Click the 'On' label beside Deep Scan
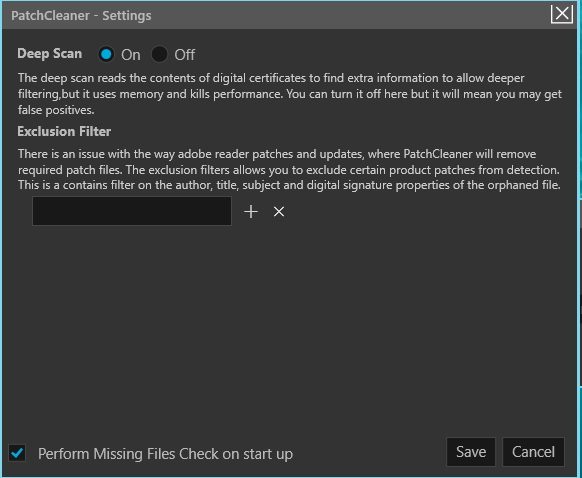 [131, 55]
